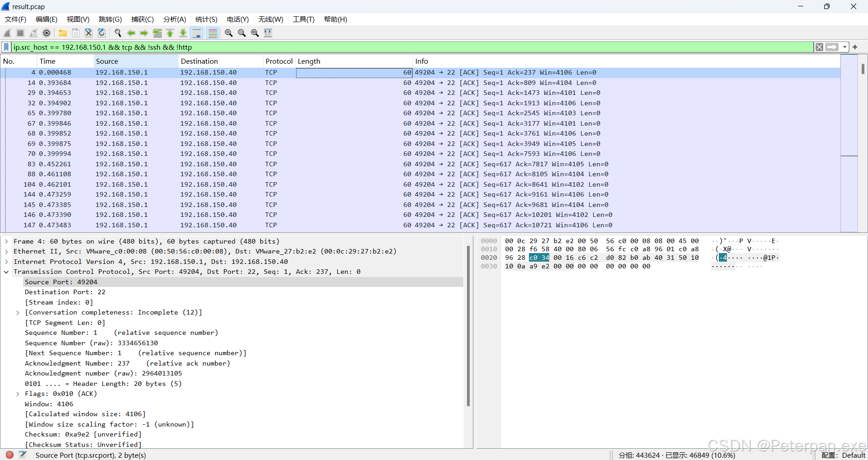Select packet 83 with Ack=7817

point(420,164)
